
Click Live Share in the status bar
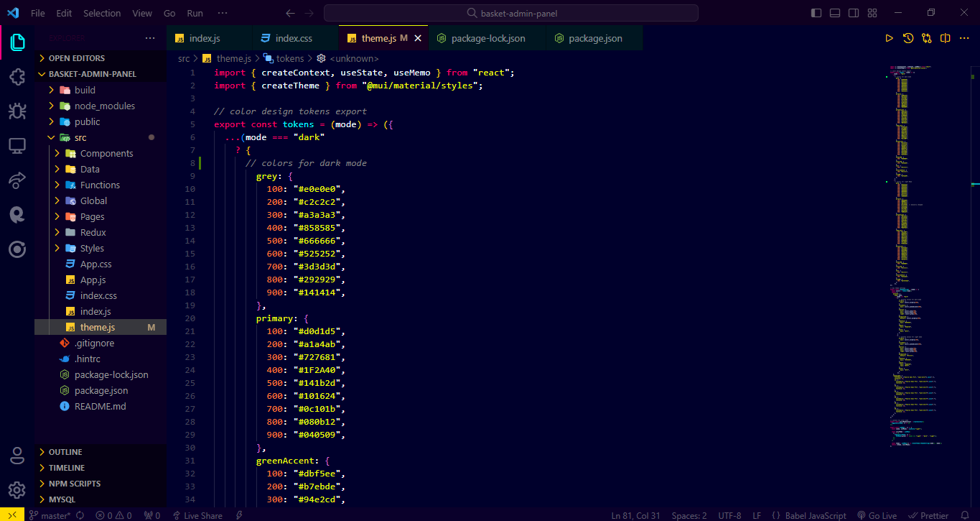point(197,515)
